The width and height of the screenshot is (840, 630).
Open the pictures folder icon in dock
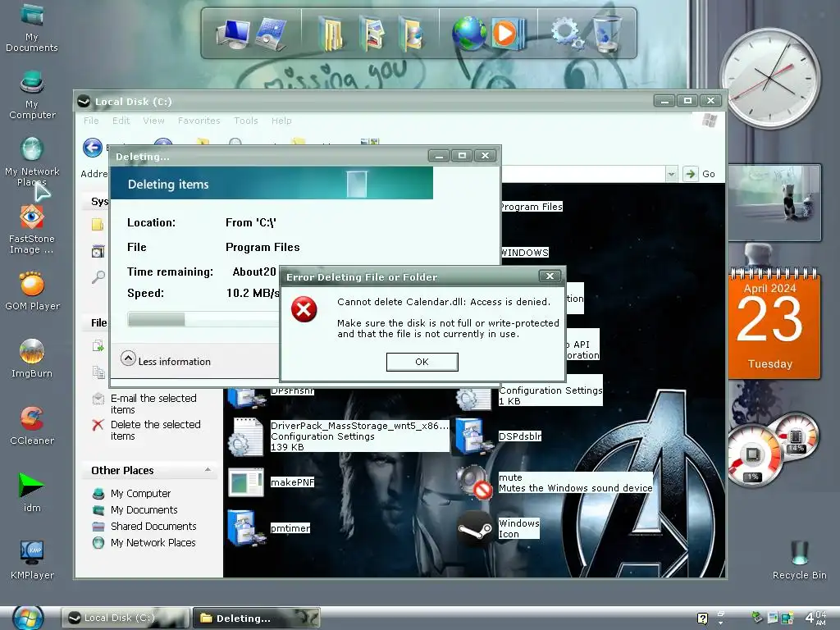tap(372, 34)
